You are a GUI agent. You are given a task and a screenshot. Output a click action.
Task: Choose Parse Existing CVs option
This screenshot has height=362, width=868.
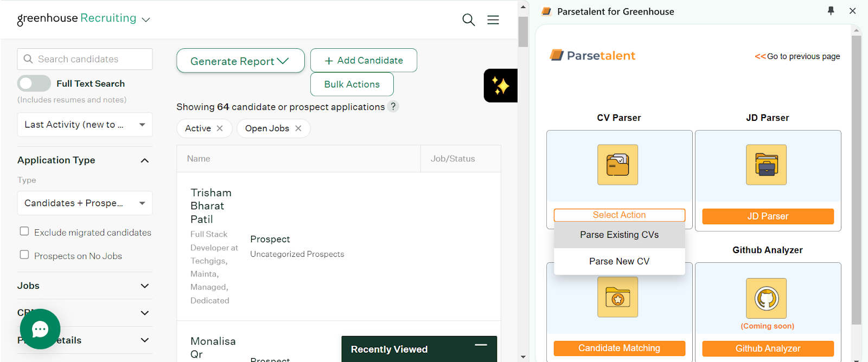pyautogui.click(x=620, y=235)
